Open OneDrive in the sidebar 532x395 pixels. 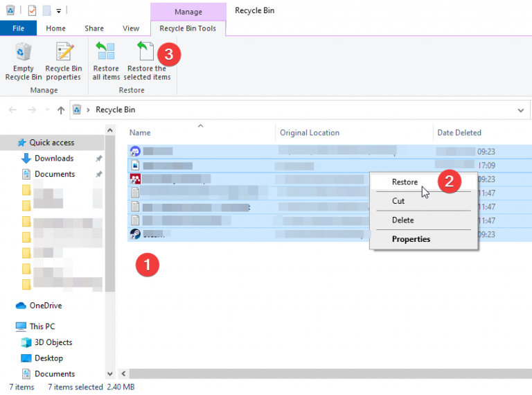pos(45,306)
